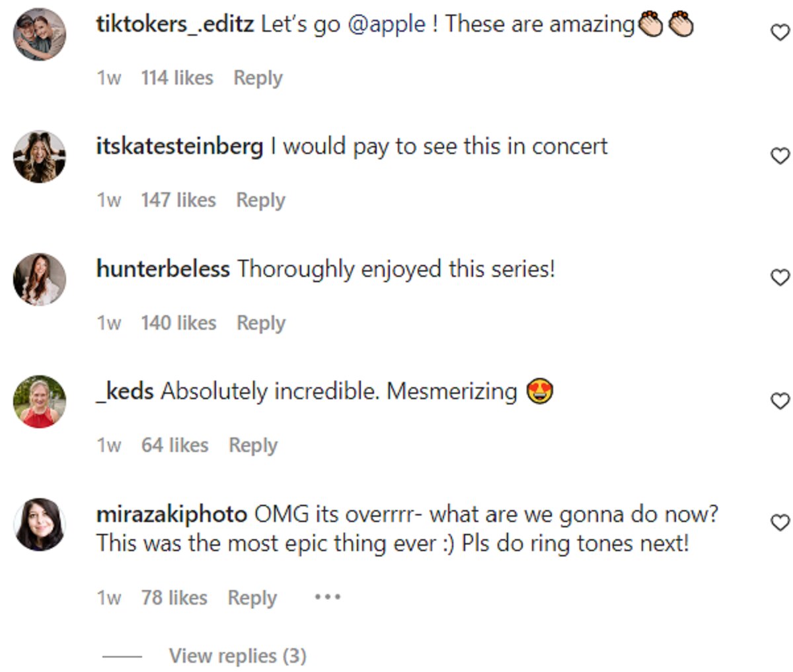Open the @apple mention link

(x=386, y=24)
